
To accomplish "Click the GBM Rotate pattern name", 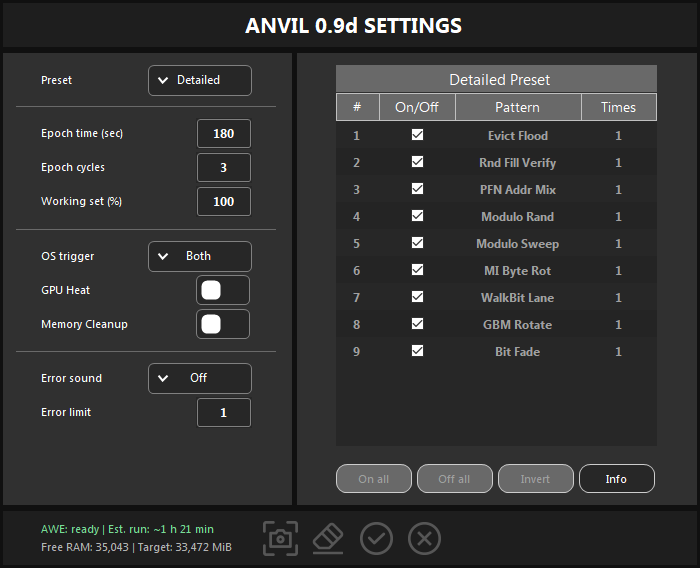I will coord(518,325).
